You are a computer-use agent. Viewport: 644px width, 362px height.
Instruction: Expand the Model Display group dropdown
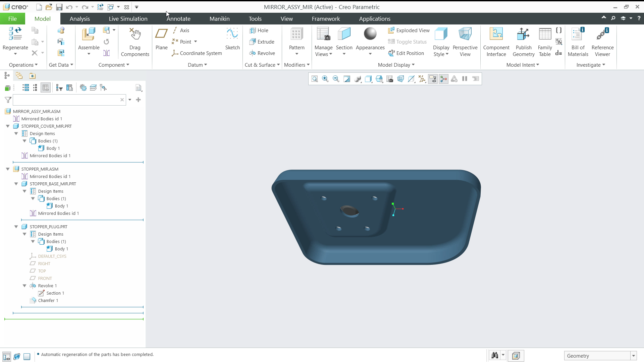click(396, 65)
